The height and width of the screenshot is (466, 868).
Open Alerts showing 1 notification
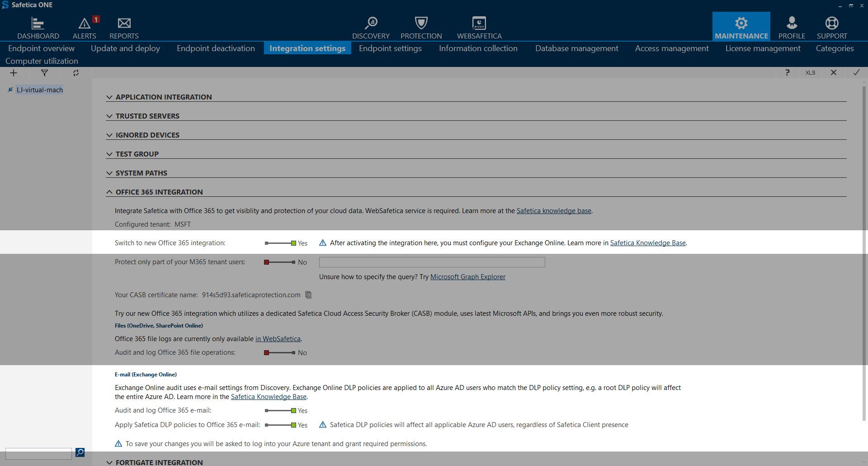tap(85, 27)
